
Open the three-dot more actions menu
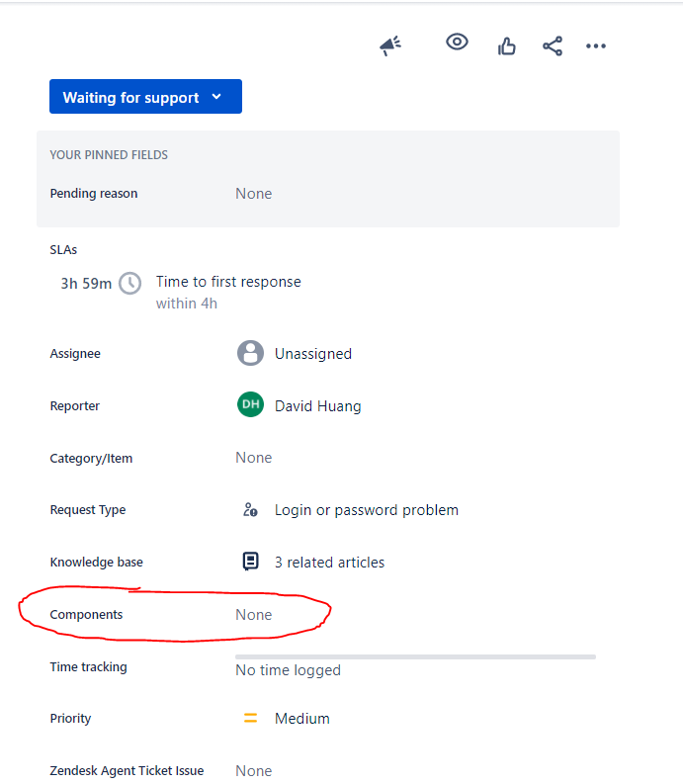[x=596, y=46]
